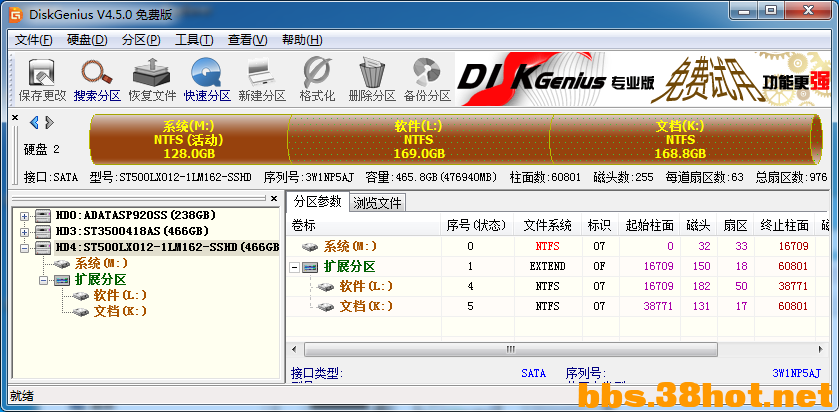Sort by the 标识 column header
This screenshot has height=412, width=839.
tap(599, 226)
